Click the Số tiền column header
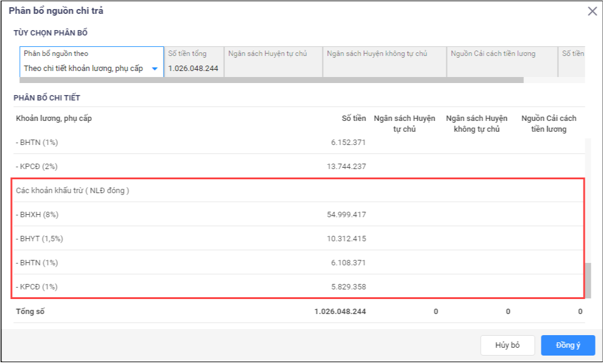Screen dimensions: 604x364 tap(353, 118)
